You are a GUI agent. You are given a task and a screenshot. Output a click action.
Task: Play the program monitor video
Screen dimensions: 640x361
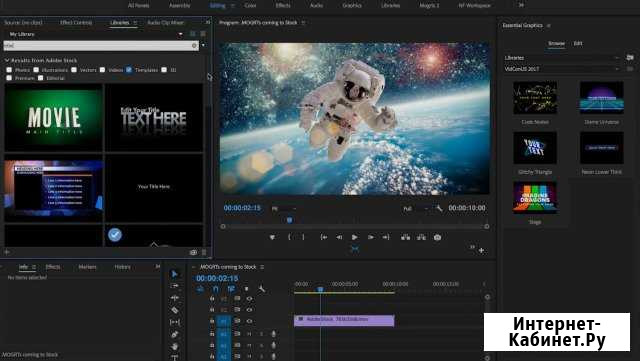pos(355,237)
